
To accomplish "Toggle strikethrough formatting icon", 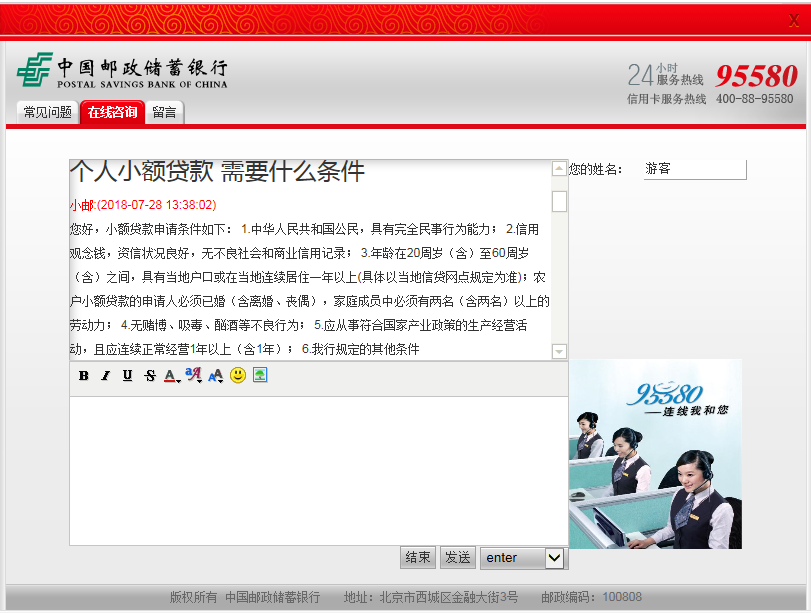I will click(x=149, y=376).
